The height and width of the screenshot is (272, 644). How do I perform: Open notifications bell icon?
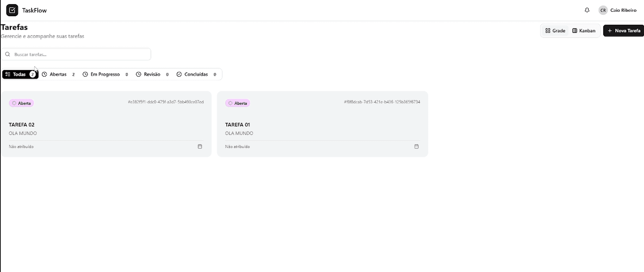[x=587, y=10]
